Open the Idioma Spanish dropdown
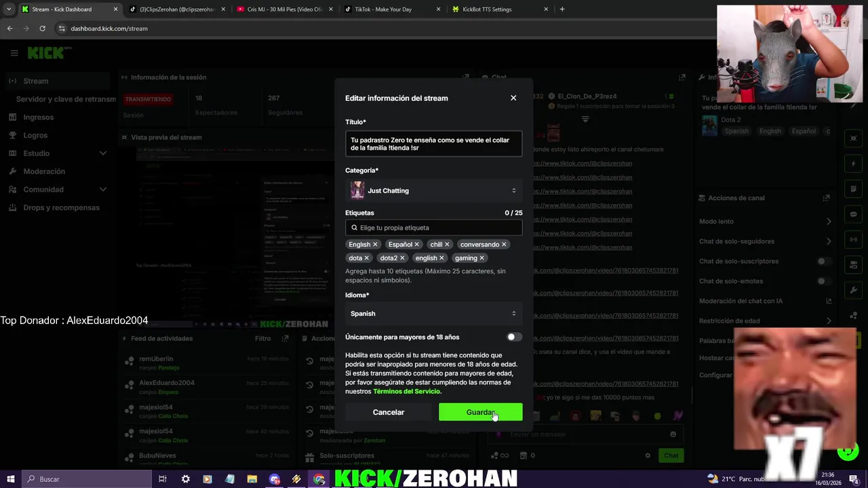This screenshot has width=868, height=488. (433, 314)
